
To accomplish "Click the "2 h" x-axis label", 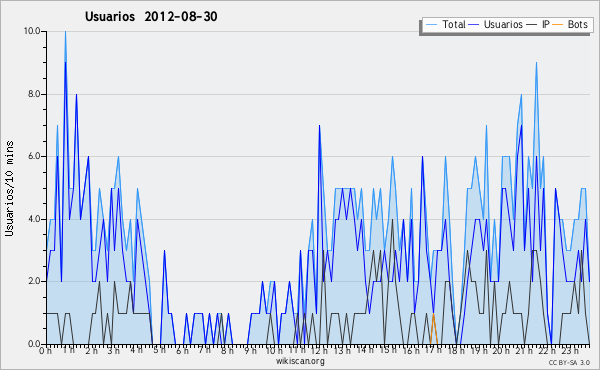I will [x=91, y=351].
